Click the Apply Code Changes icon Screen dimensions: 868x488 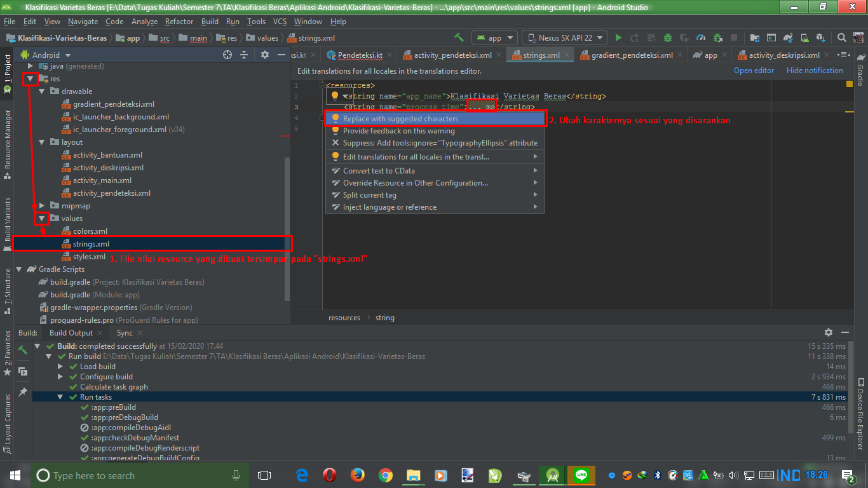click(651, 37)
